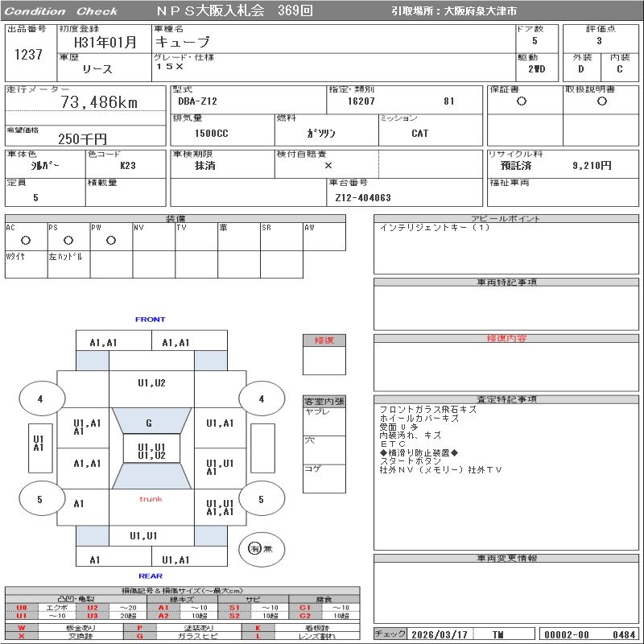Click the 保証書 circle mark
644x644 pixels.
[x=522, y=101]
